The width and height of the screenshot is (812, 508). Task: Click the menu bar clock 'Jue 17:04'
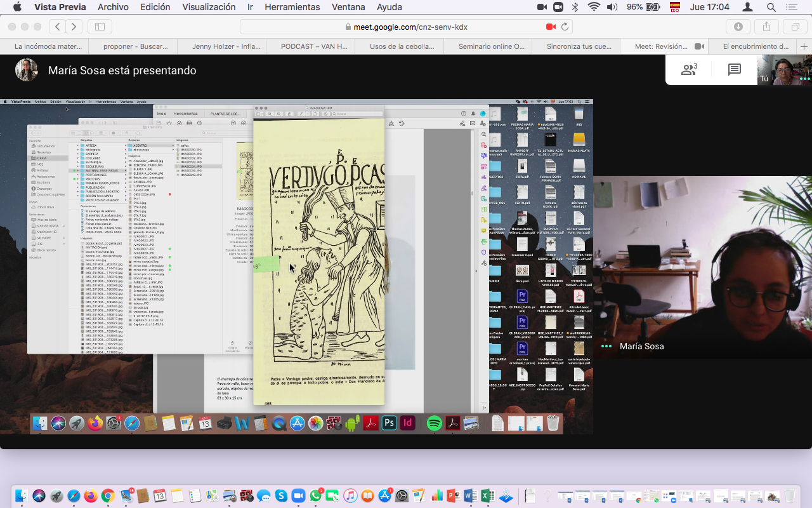coord(710,7)
